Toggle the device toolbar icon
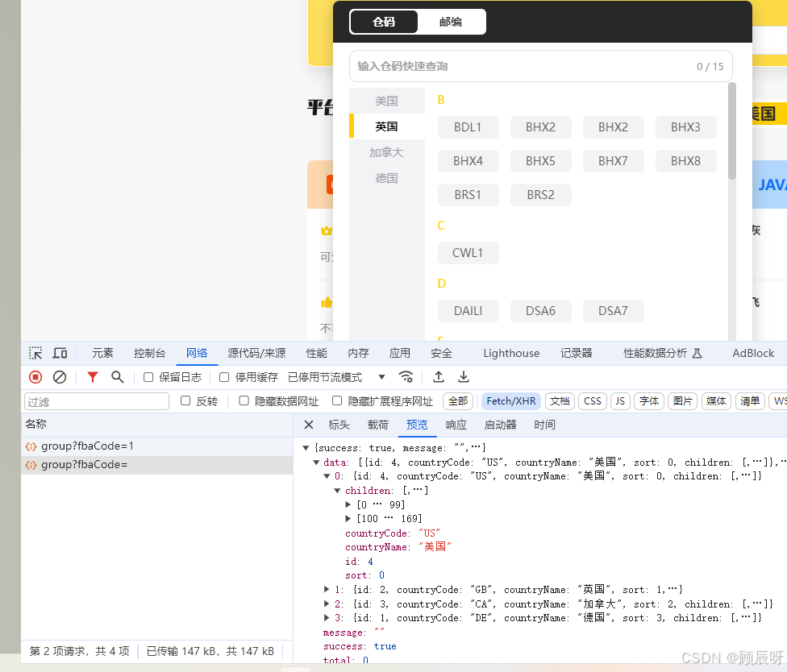Screen dimensions: 787x672 [x=60, y=353]
